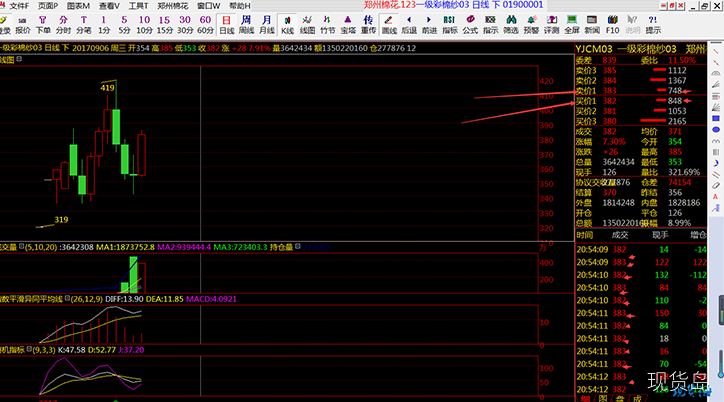
Task: Open the 新闻 news icon
Action: (x=592, y=24)
